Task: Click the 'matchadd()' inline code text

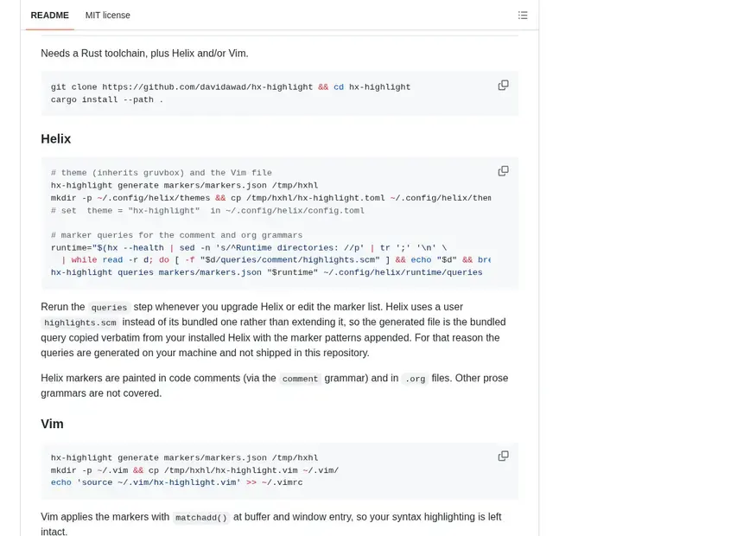Action: [201, 518]
